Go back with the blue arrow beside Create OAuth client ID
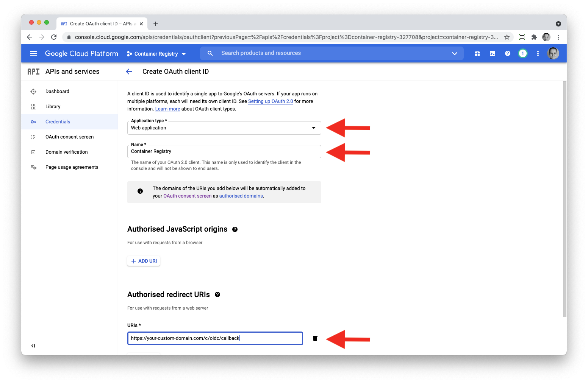Screen dimensions: 588x383 point(129,72)
